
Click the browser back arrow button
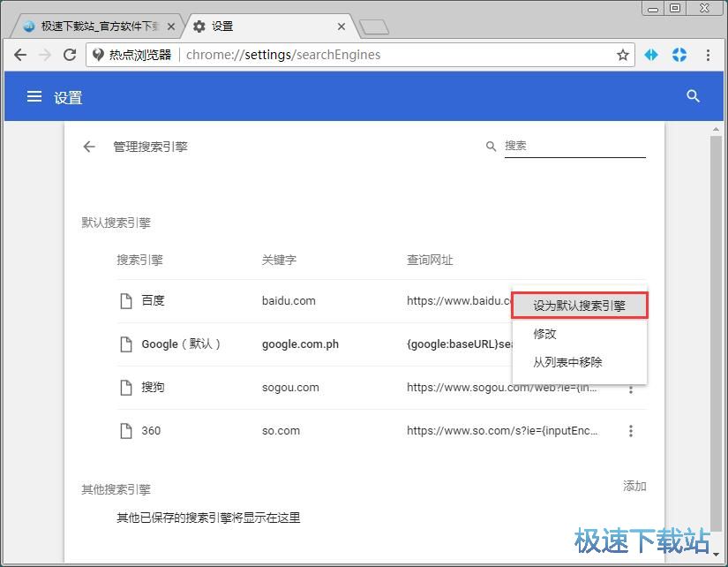tap(20, 55)
